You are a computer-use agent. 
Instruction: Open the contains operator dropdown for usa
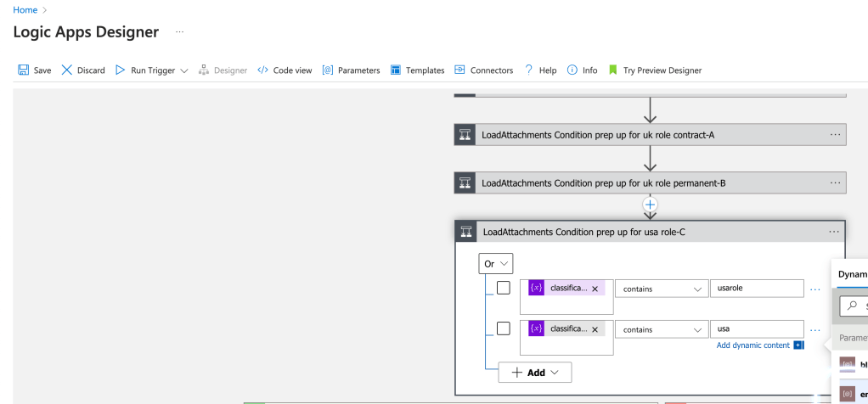(x=662, y=329)
